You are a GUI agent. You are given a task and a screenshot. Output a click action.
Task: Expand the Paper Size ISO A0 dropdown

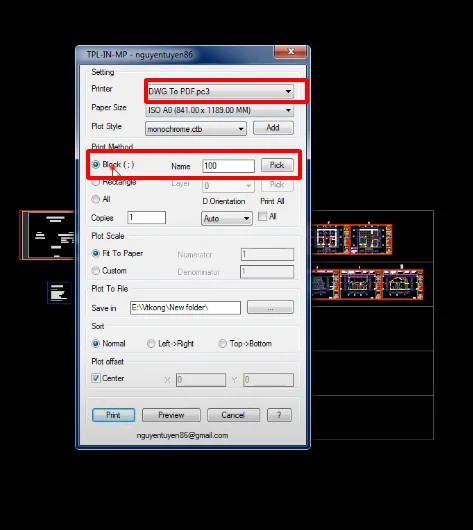219,110
